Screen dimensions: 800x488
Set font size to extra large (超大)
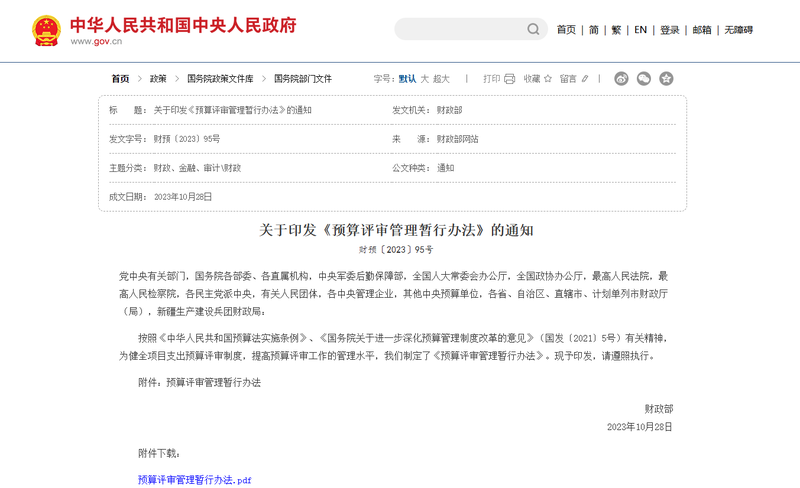(441, 79)
